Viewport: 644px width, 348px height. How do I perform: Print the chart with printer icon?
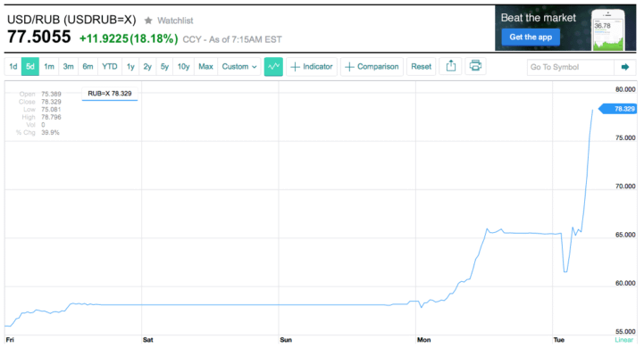click(x=475, y=66)
